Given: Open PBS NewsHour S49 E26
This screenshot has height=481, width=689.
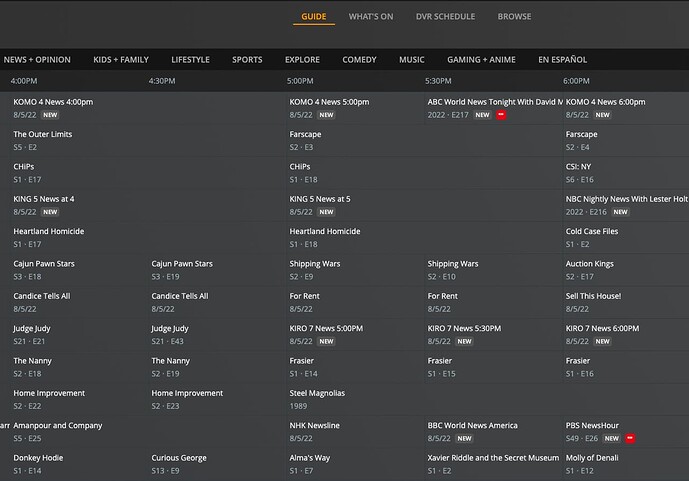Looking at the screenshot, I should click(x=626, y=432).
